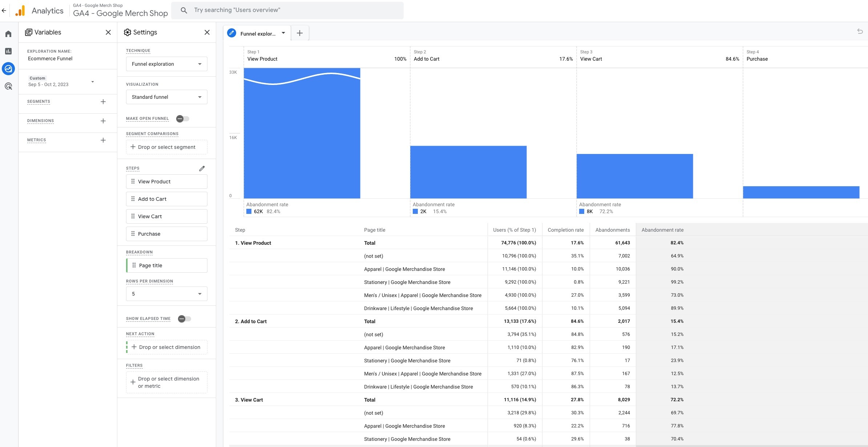Viewport: 868px width, 447px height.
Task: Click the Exploration name Ecommerce Funnel field
Action: click(50, 58)
